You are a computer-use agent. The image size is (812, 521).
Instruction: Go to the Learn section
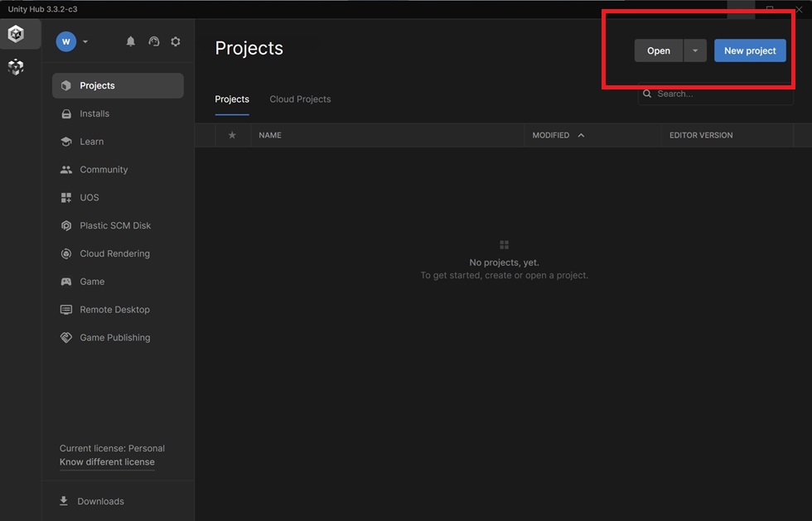pos(118,142)
